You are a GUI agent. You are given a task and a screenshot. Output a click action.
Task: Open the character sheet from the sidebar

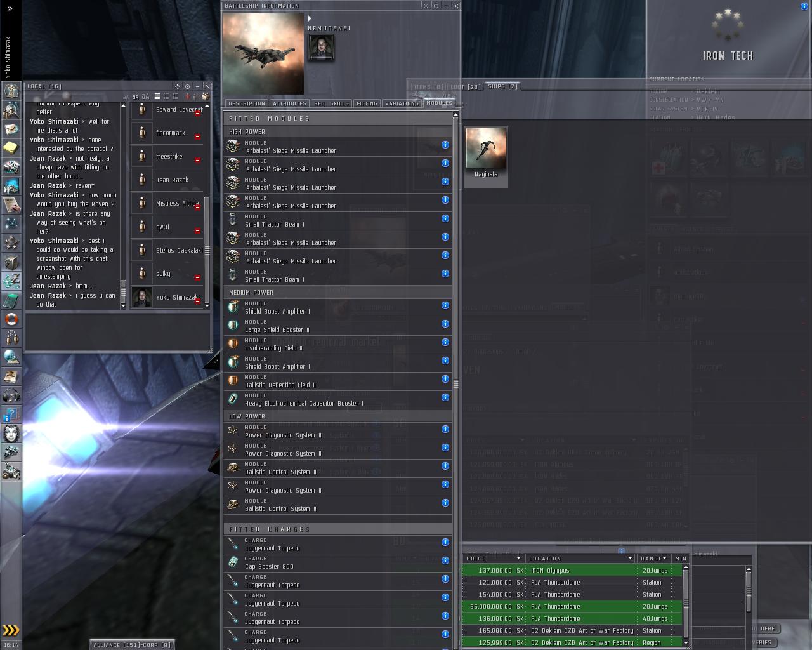tap(11, 90)
